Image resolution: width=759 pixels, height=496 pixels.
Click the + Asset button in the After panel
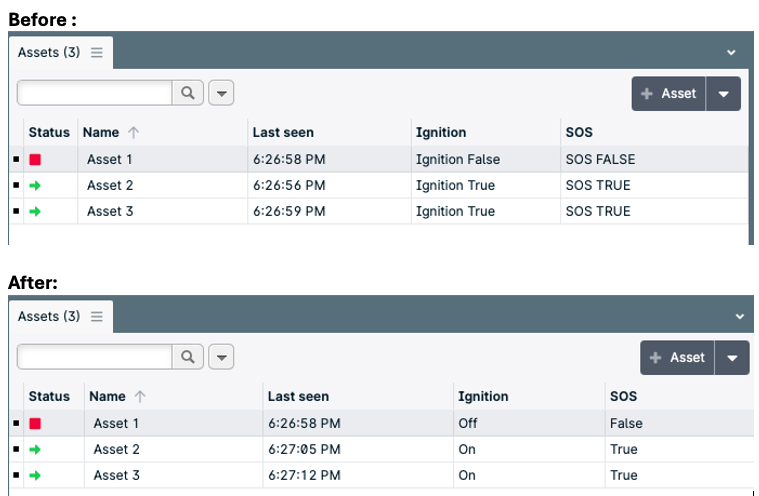pyautogui.click(x=677, y=358)
